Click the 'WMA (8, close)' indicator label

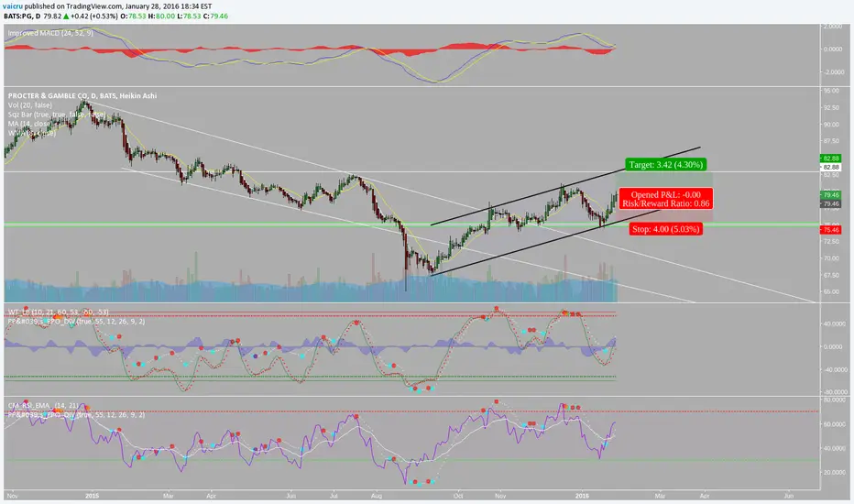[x=31, y=133]
